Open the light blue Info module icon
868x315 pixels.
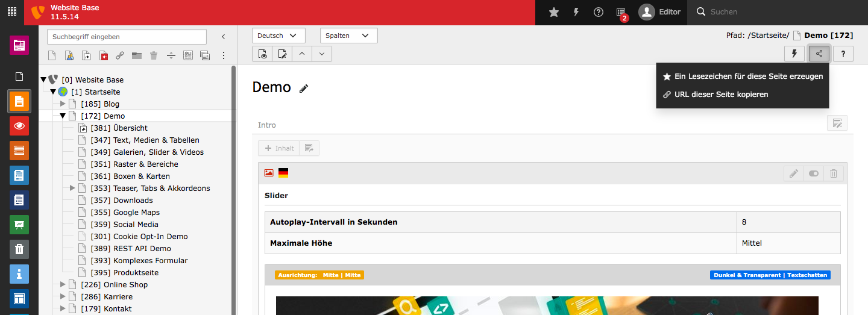[19, 274]
